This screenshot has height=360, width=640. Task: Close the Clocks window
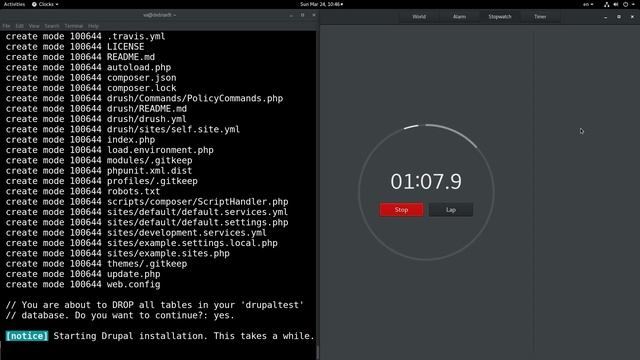(x=632, y=17)
